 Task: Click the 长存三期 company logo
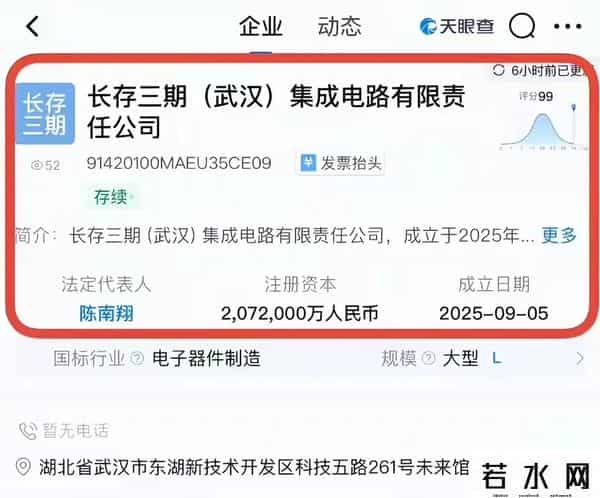[45, 112]
